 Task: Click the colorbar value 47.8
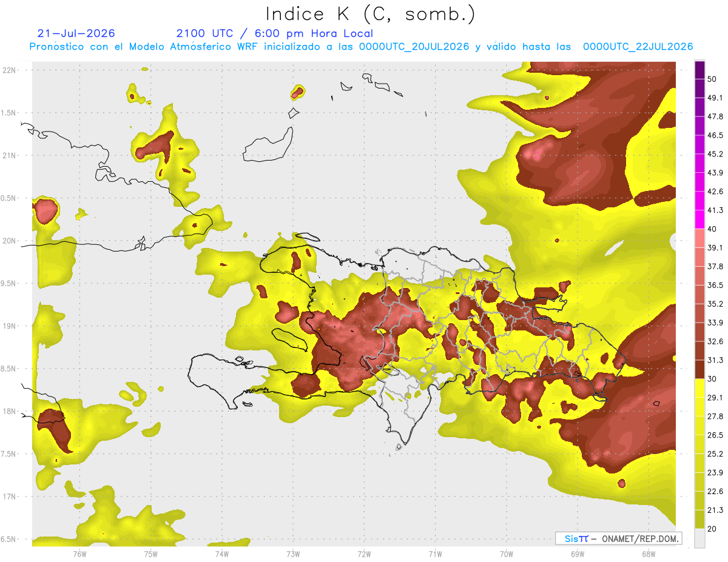click(715, 116)
